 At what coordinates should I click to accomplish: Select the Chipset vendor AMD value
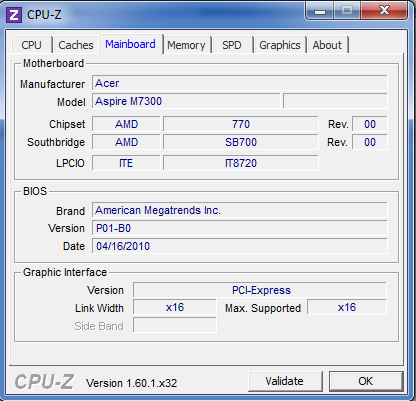pos(126,124)
